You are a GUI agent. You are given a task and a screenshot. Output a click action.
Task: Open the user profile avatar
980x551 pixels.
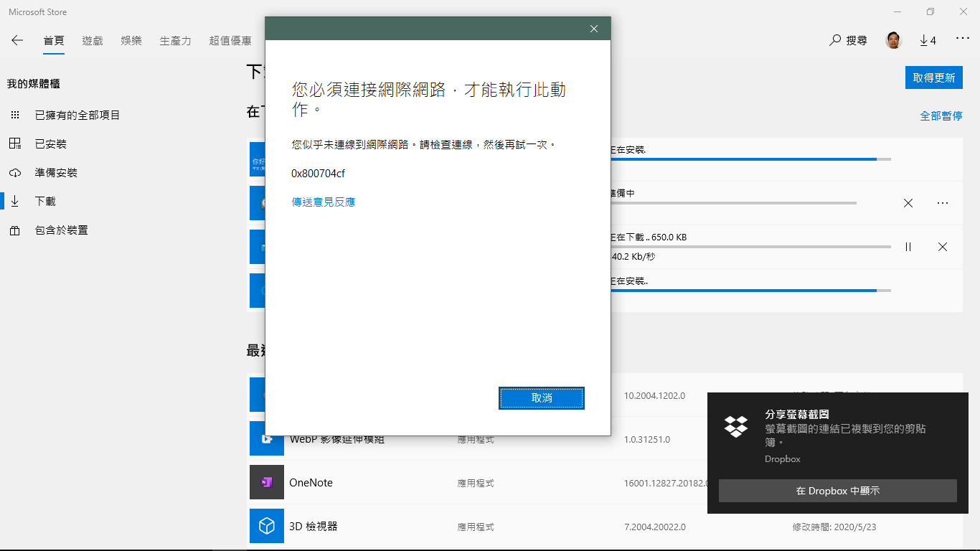click(x=893, y=40)
